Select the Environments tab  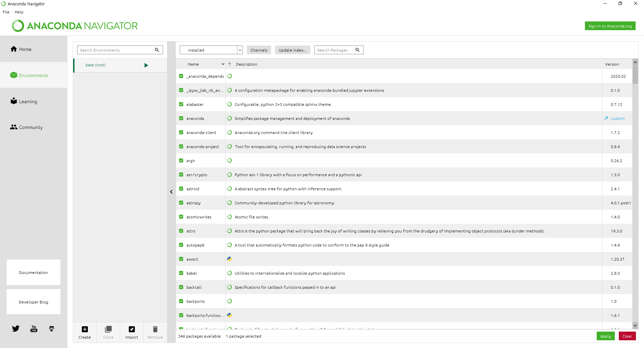pyautogui.click(x=34, y=75)
